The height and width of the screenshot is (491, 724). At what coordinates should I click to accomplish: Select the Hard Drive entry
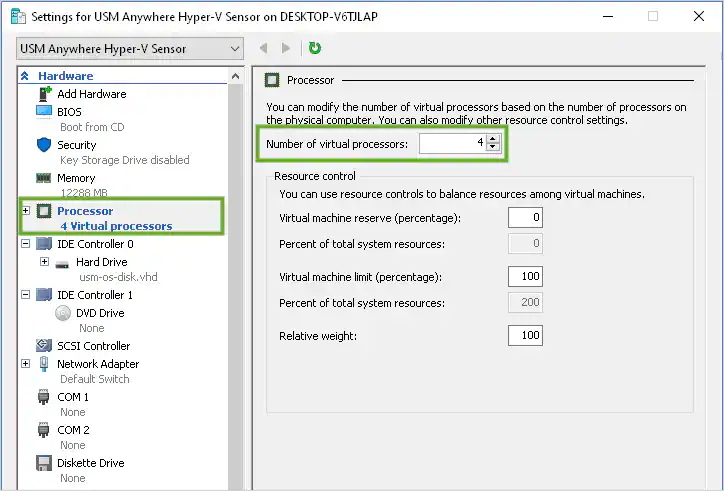tap(102, 262)
